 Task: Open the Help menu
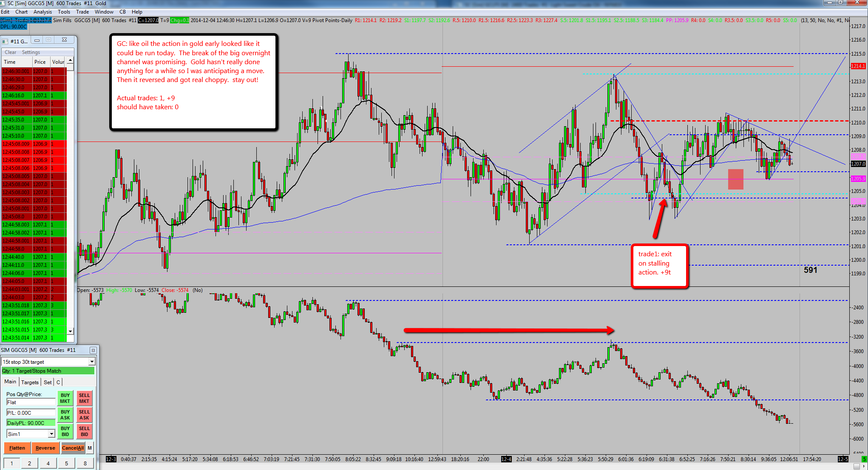coord(137,12)
